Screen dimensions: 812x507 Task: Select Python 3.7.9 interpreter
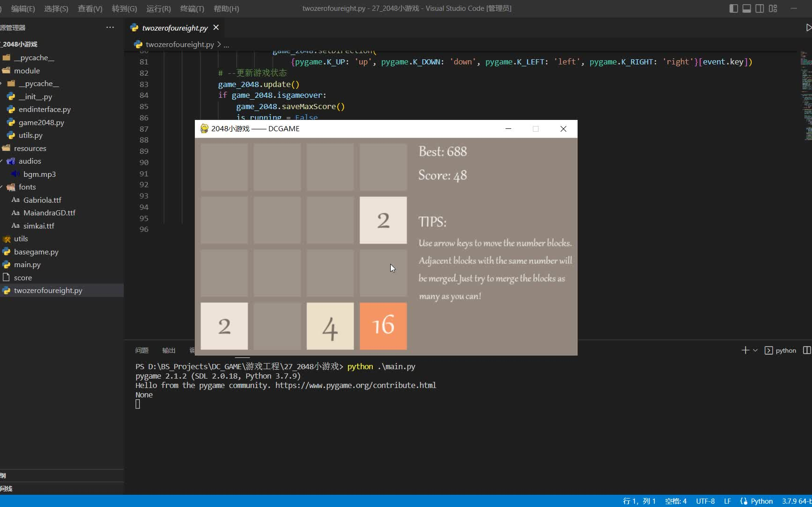pos(796,501)
